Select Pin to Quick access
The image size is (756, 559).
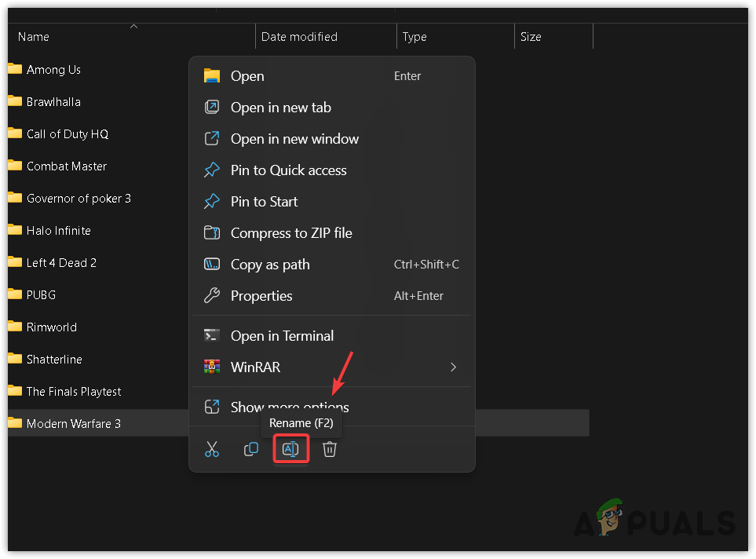click(288, 170)
